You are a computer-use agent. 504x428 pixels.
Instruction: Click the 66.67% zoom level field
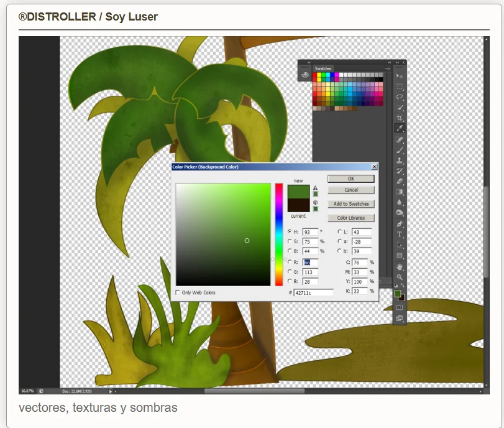pyautogui.click(x=27, y=391)
